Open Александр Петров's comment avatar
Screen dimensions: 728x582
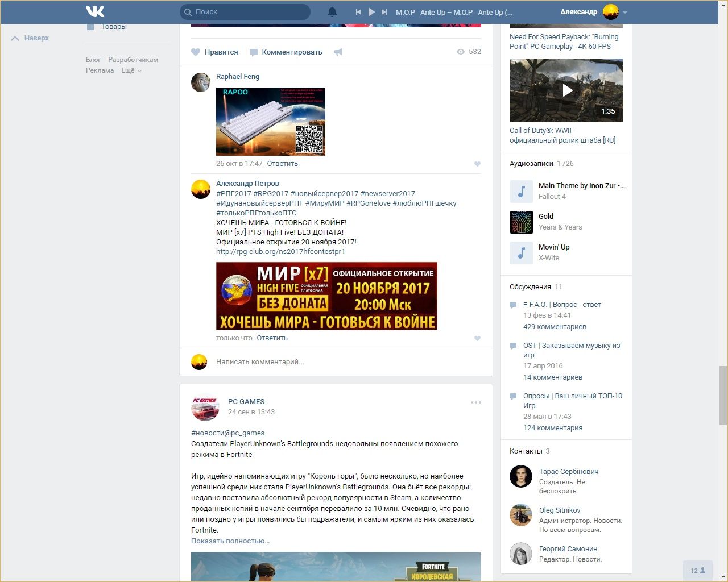pyautogui.click(x=201, y=189)
